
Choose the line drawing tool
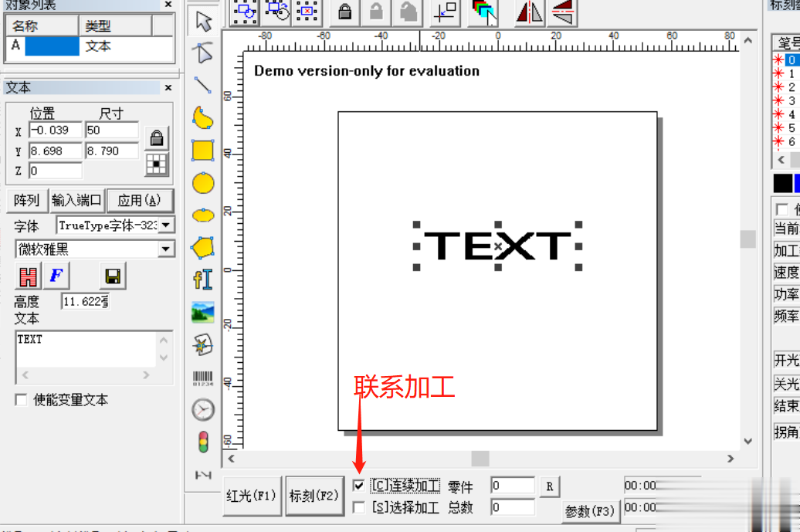[x=202, y=85]
